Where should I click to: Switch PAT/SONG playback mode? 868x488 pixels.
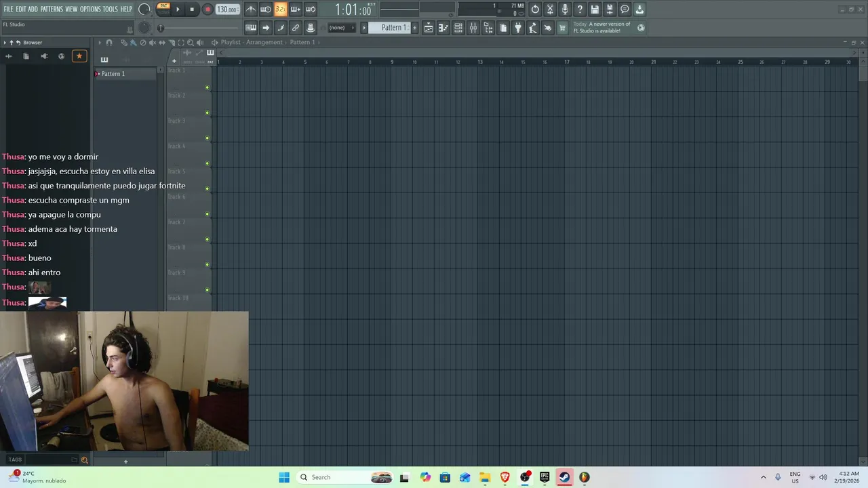(163, 9)
